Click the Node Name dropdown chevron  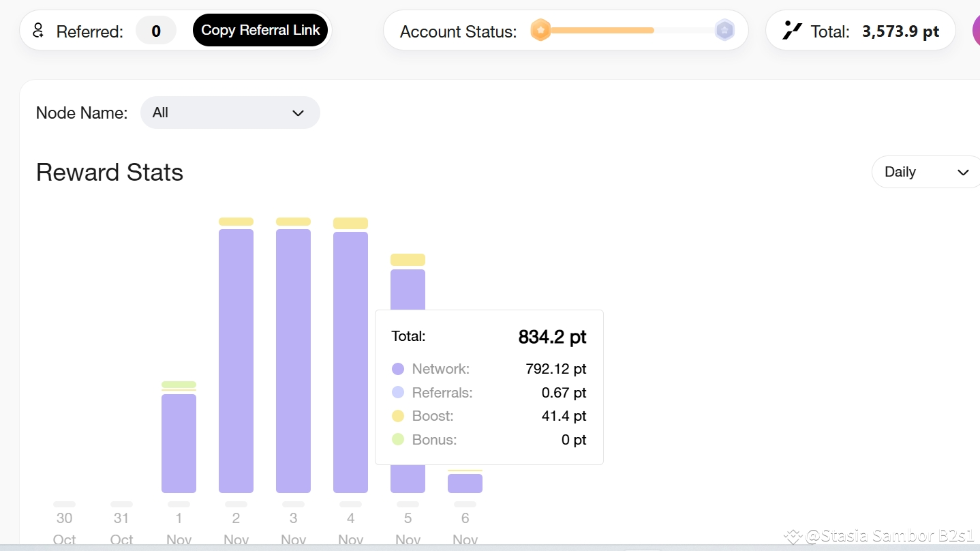[298, 113]
